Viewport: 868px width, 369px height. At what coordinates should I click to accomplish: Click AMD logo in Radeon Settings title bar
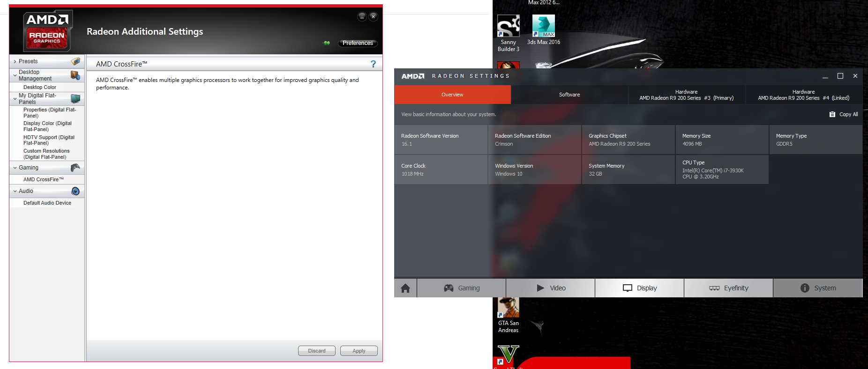tap(413, 76)
